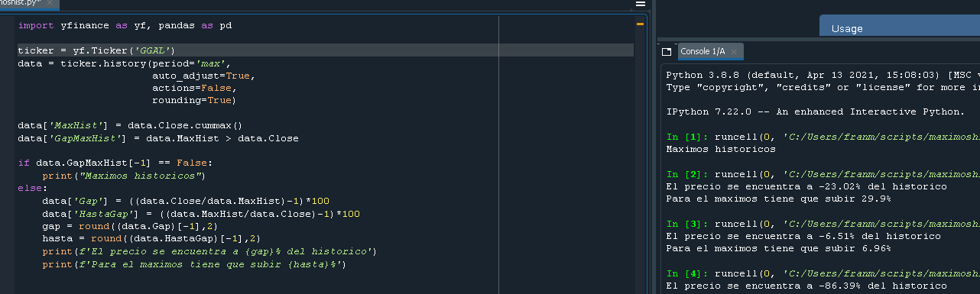Image resolution: width=980 pixels, height=294 pixels.
Task: Click the data = ticker.history(period='max', line
Action: (x=125, y=63)
